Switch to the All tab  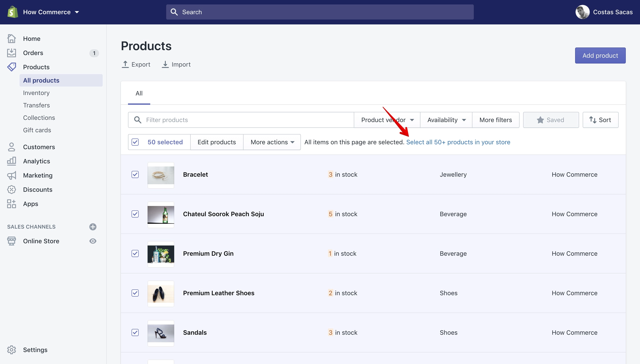(x=139, y=93)
